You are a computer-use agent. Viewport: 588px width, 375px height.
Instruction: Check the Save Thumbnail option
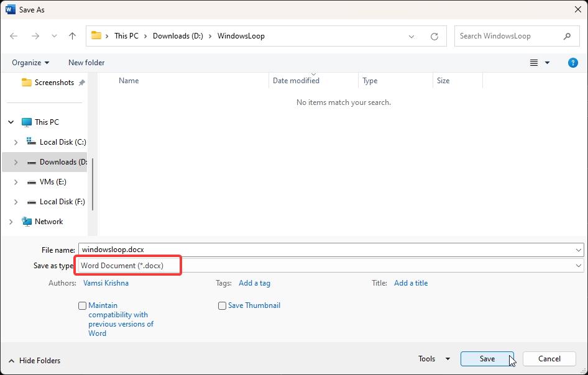(222, 305)
